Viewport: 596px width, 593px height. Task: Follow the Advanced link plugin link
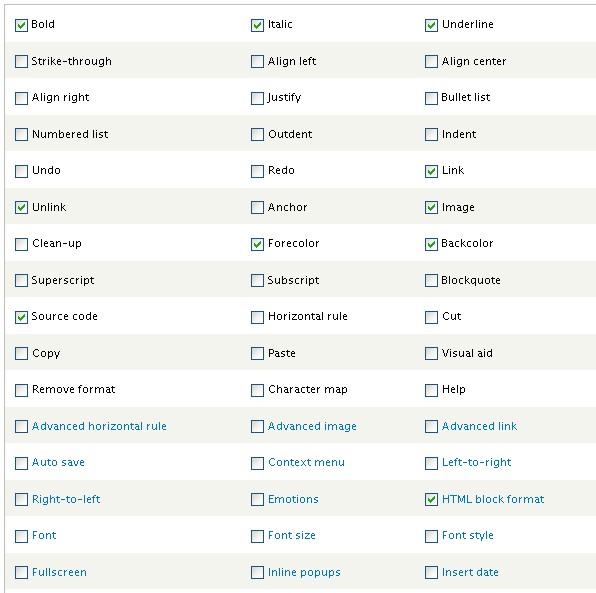point(479,426)
